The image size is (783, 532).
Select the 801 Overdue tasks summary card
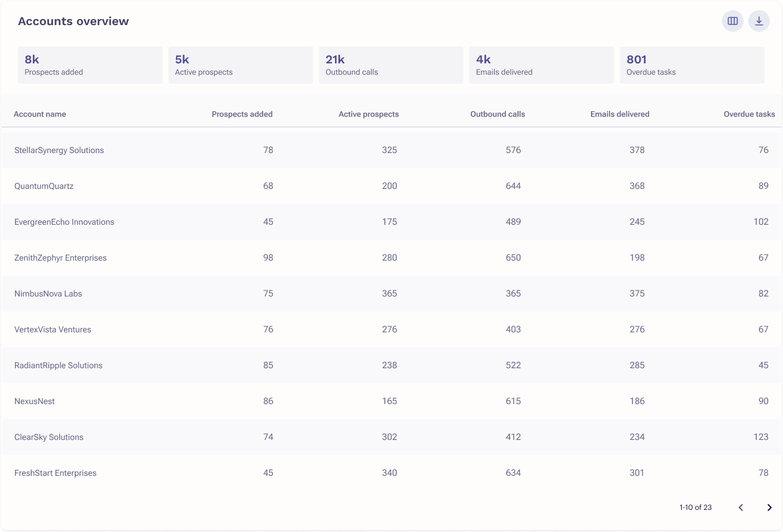[692, 65]
